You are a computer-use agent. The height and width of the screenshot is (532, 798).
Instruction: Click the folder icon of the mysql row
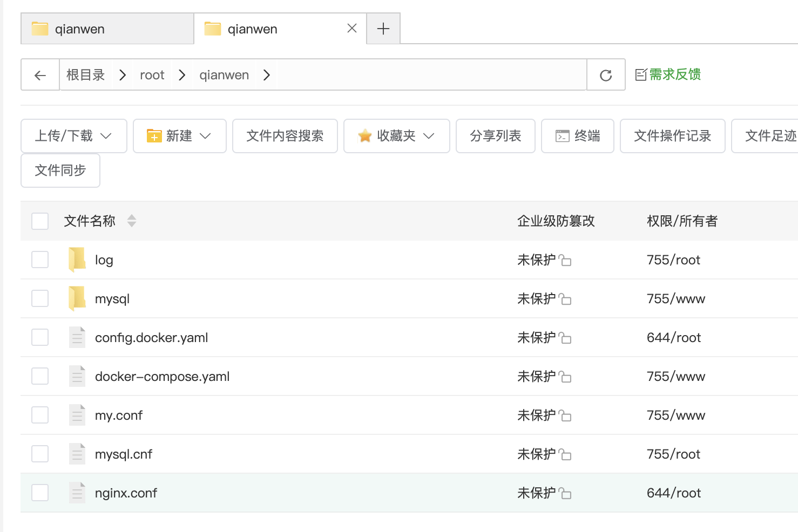[x=77, y=298]
